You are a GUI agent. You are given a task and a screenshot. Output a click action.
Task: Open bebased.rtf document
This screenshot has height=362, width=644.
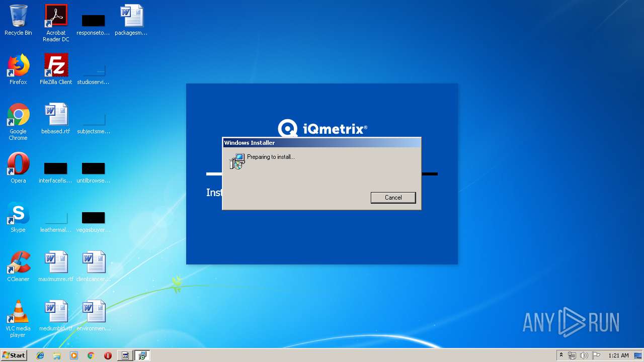(56, 119)
